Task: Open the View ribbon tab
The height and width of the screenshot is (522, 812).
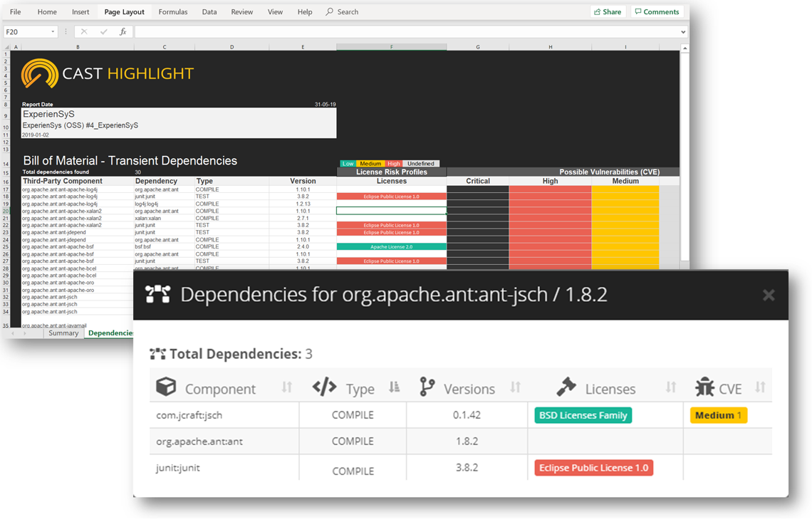Action: tap(275, 12)
